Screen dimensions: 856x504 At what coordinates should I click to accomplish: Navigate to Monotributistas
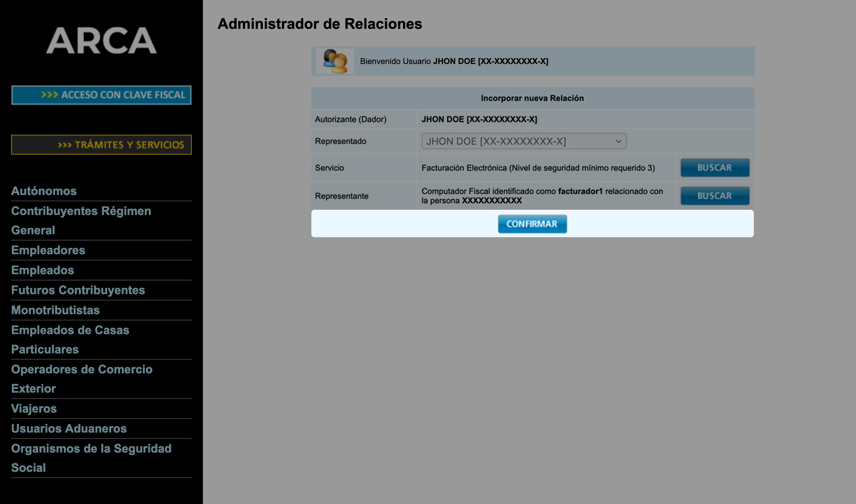click(x=56, y=310)
